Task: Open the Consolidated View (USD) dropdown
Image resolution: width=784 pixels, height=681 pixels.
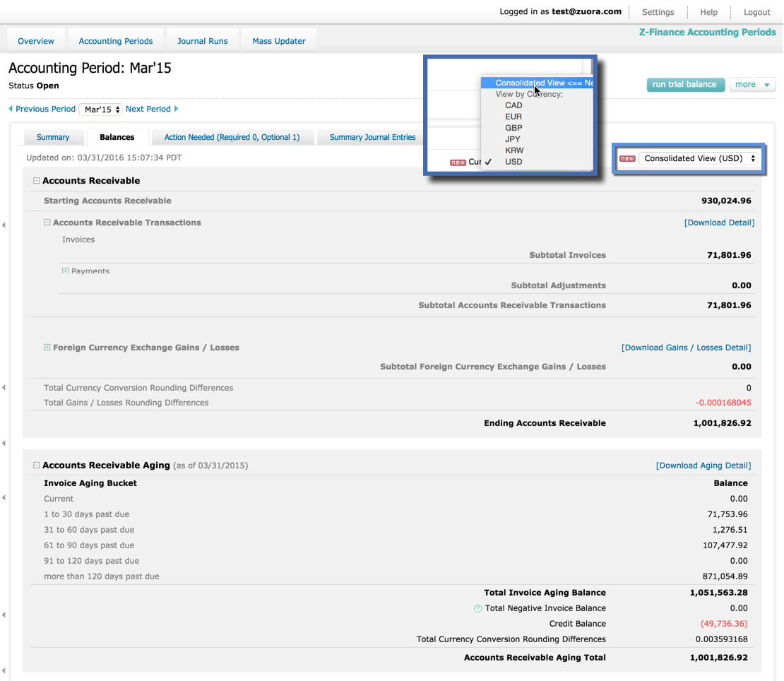Action: [699, 158]
